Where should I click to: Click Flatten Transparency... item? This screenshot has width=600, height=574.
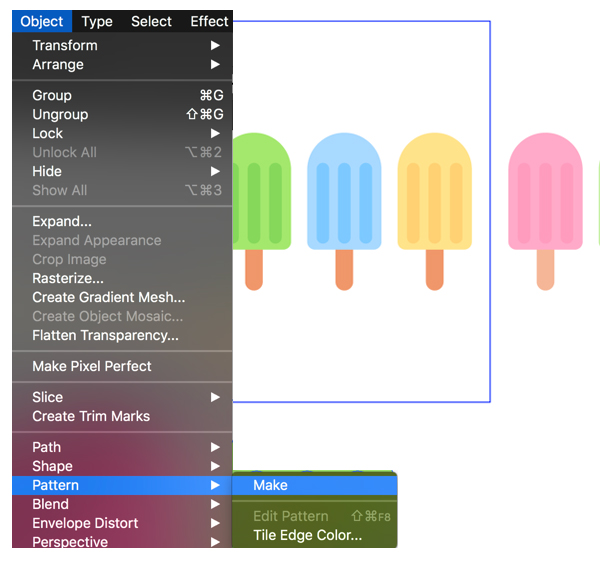[105, 335]
